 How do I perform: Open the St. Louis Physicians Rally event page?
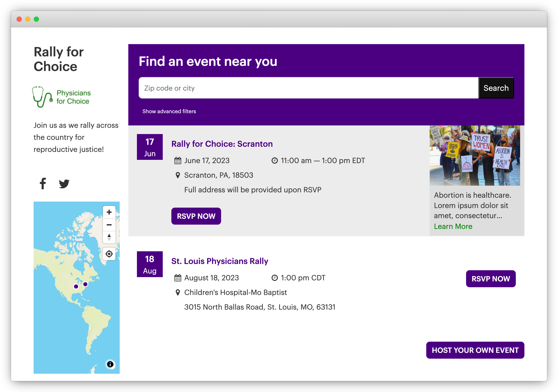219,261
